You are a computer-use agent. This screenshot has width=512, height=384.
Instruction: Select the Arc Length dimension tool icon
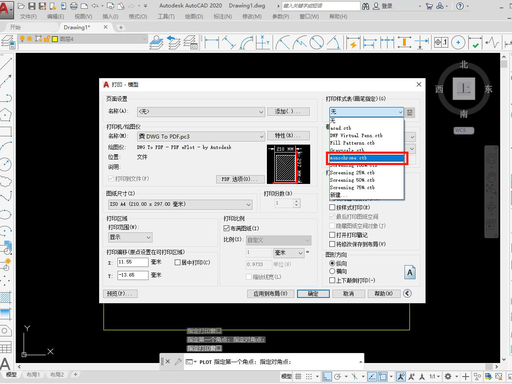pyautogui.click(x=246, y=43)
